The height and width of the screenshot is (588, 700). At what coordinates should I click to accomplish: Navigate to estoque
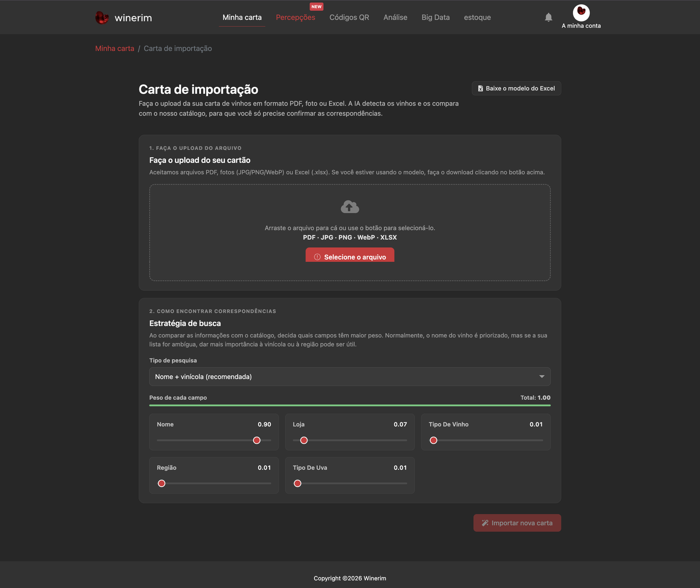[477, 17]
